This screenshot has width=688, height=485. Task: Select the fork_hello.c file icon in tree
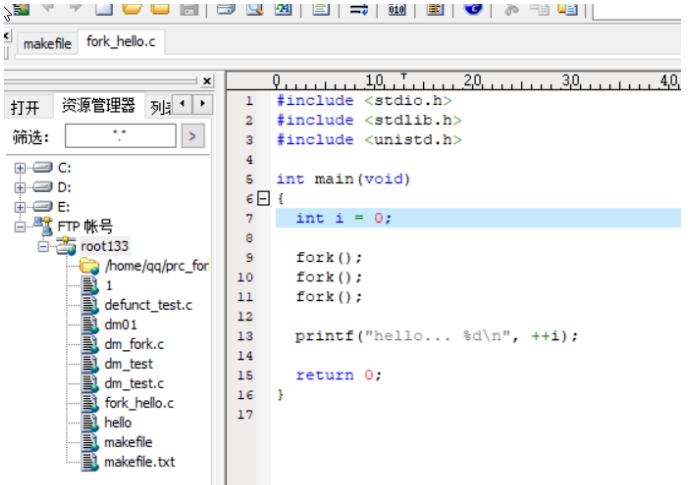tap(90, 403)
